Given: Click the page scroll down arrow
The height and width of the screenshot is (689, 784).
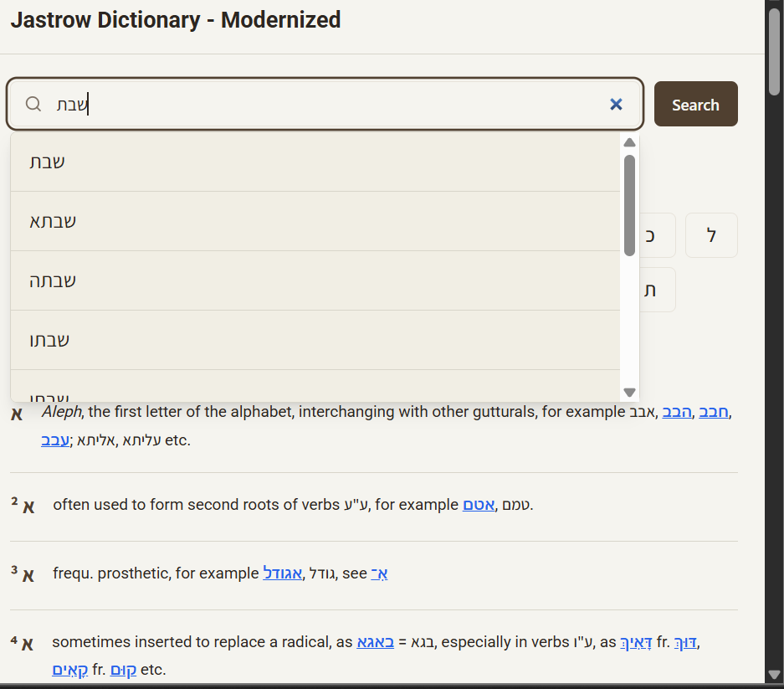Looking at the screenshot, I should coord(775,675).
